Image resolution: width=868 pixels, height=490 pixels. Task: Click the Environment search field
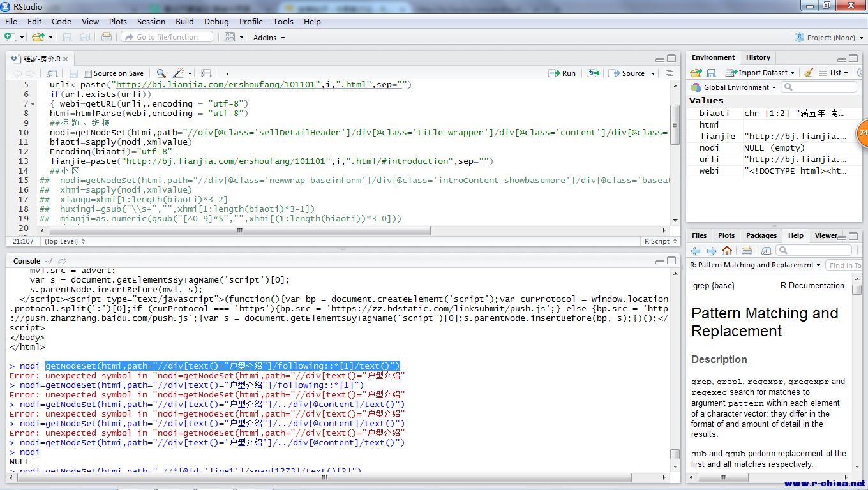[x=818, y=87]
